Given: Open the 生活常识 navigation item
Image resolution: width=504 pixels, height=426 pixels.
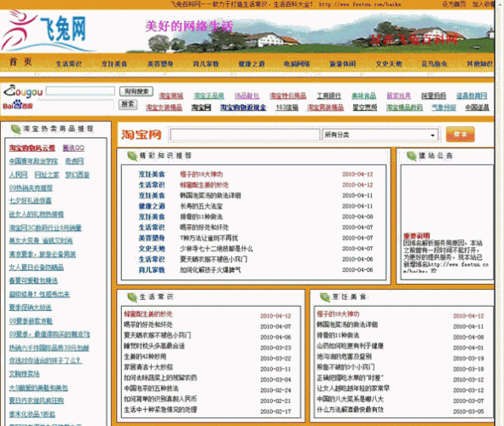Looking at the screenshot, I should [x=68, y=64].
